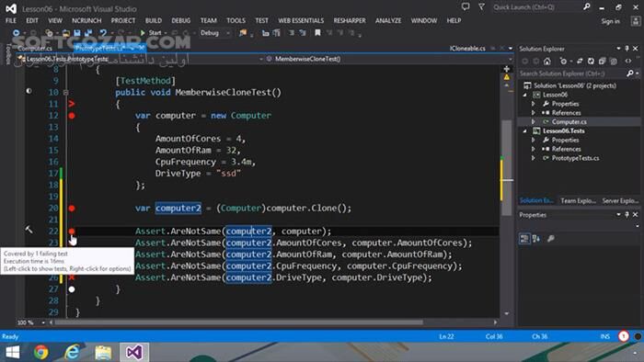This screenshot has width=644, height=362.
Task: Click the Home icon in Solution Explorer
Action: coord(547,61)
